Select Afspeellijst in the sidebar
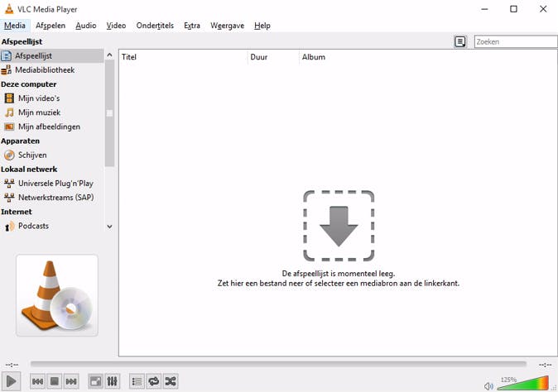 point(52,55)
